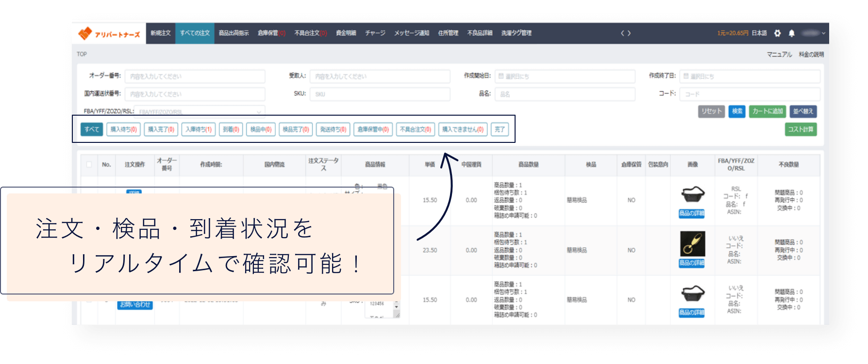Image resolution: width=868 pixels, height=364 pixels.
Task: Focus the 受取人 input field
Action: 380,76
